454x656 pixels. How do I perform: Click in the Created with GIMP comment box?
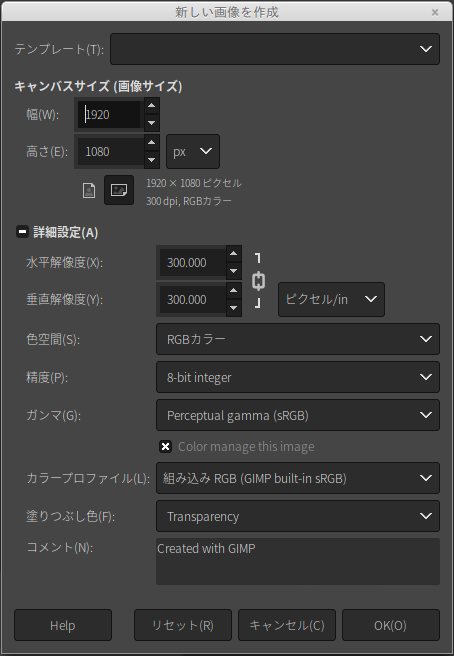(298, 561)
